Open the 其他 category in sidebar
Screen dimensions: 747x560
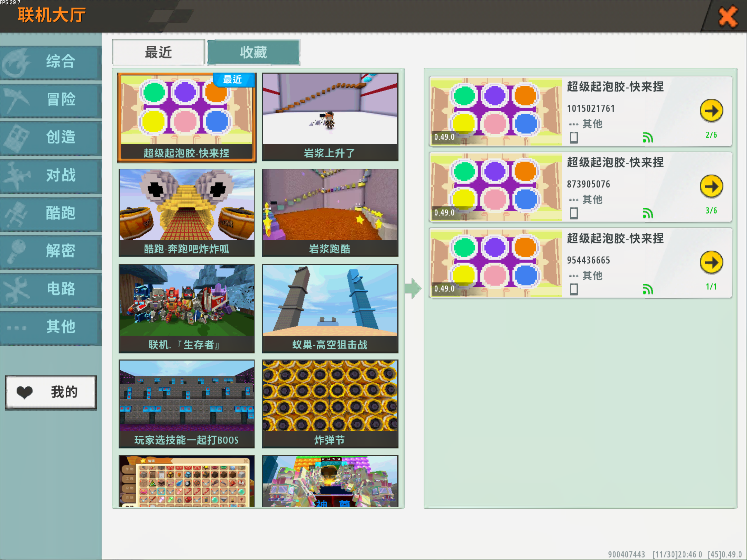pos(51,327)
